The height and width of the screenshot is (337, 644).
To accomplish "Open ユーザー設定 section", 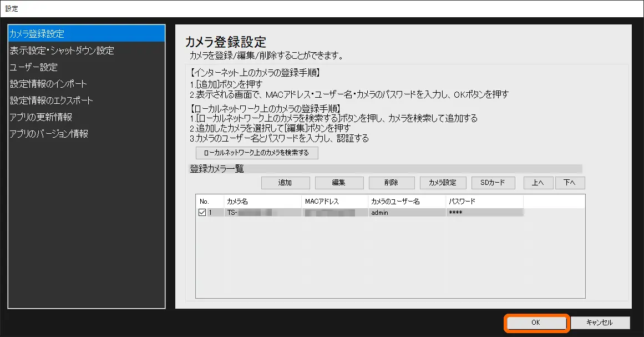I will (x=33, y=67).
